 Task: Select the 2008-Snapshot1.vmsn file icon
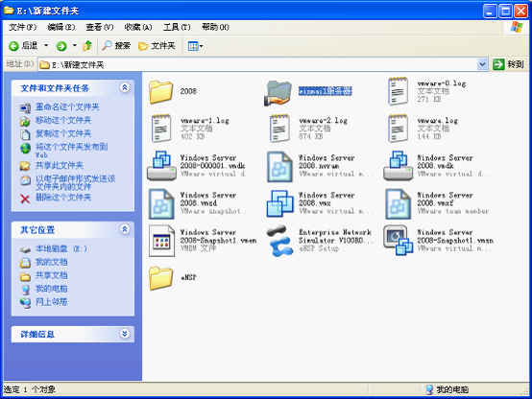coord(398,241)
